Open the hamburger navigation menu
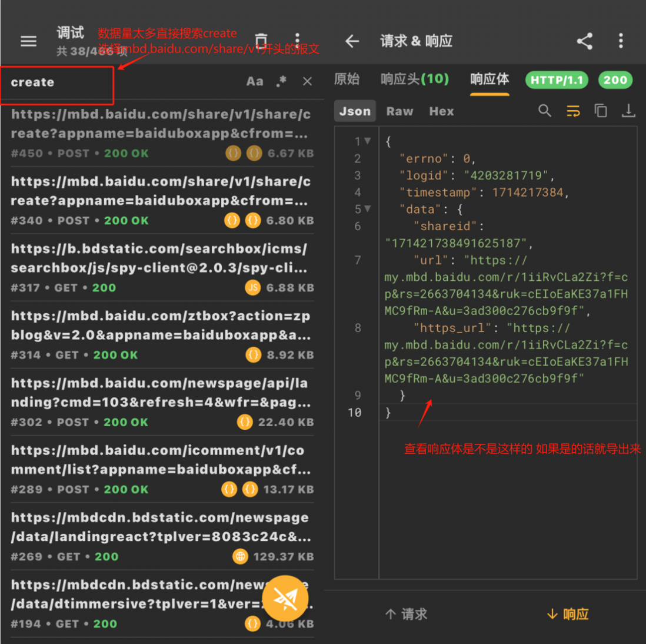646x644 pixels. coord(28,41)
